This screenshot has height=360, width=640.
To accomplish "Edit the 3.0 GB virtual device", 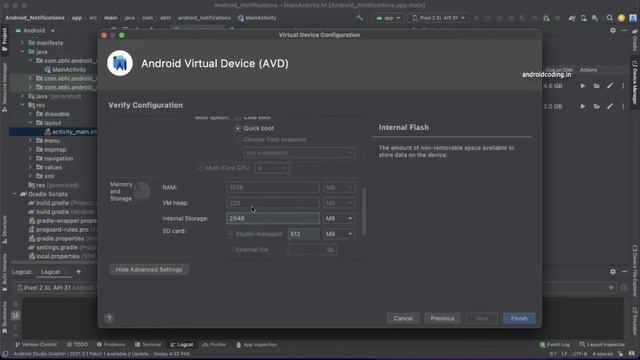I will pyautogui.click(x=610, y=107).
